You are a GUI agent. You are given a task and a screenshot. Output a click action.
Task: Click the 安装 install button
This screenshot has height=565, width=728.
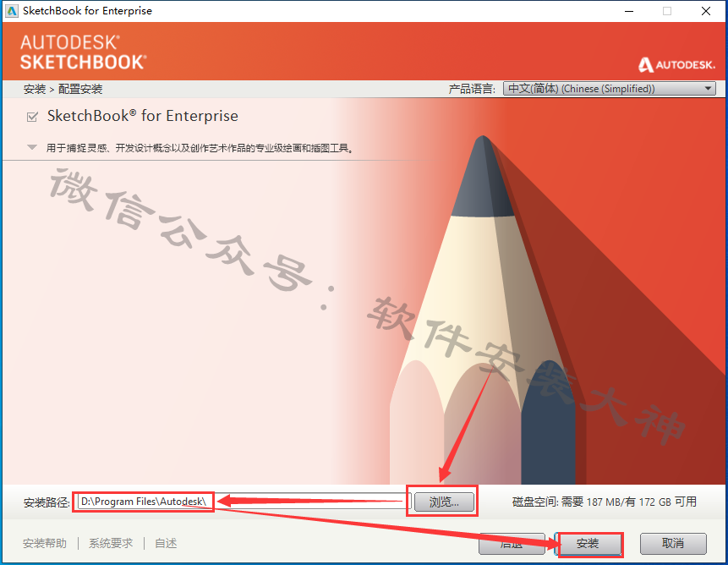[x=588, y=543]
